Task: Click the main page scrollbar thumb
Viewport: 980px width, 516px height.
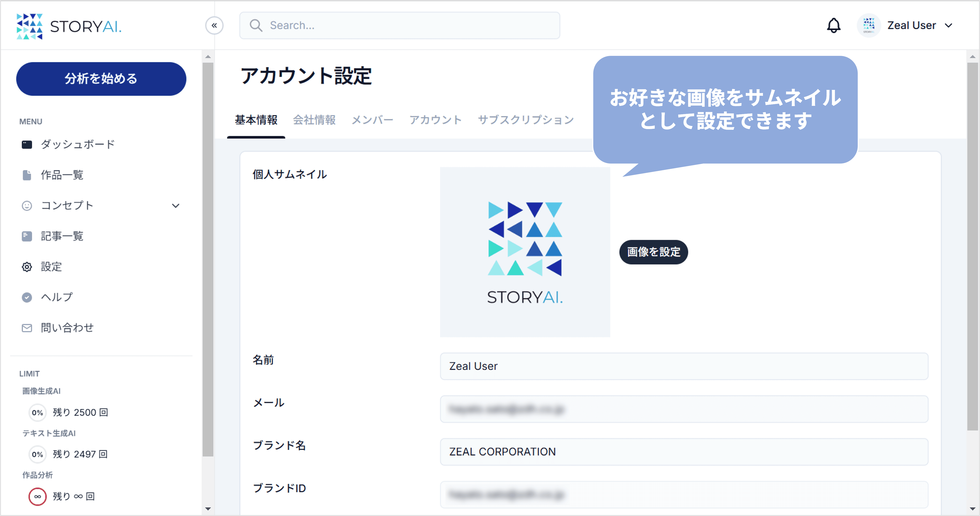Action: (x=972, y=247)
